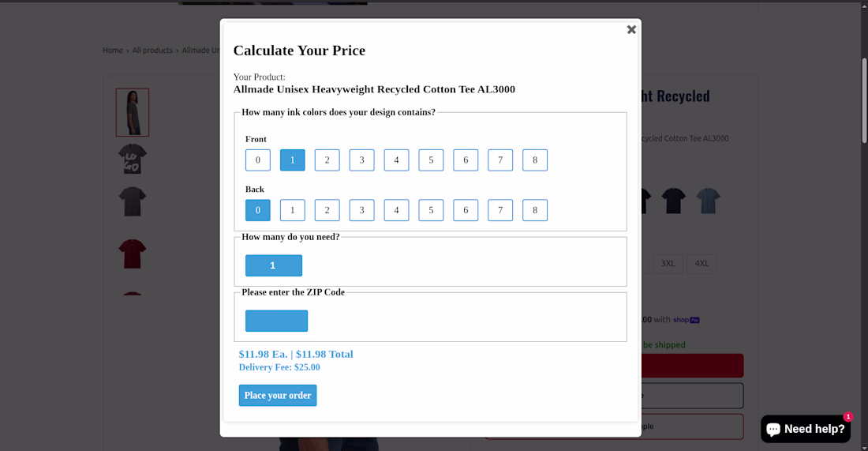Pick 8 ink colors for Front
Viewport: 868px width, 451px height.
coord(535,160)
